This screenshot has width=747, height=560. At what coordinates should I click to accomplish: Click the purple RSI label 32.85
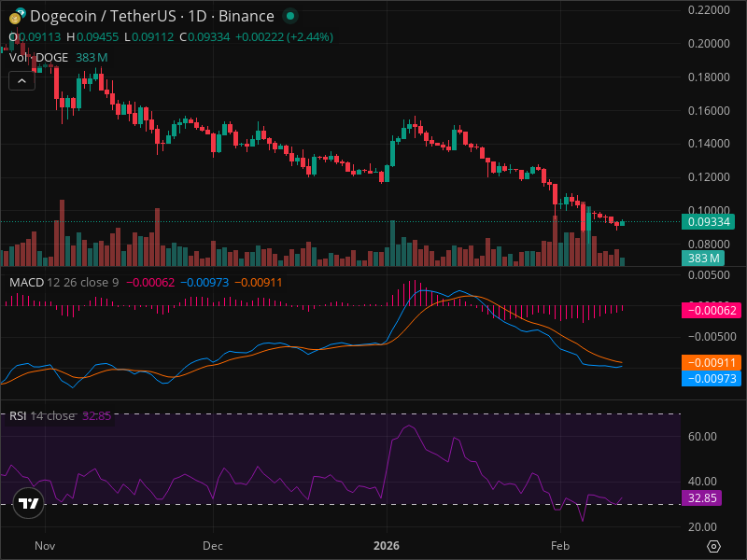(702, 498)
